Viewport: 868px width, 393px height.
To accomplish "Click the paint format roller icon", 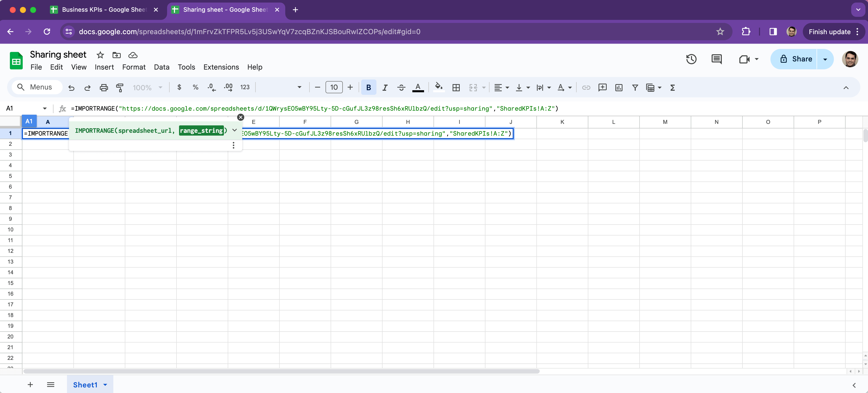I will pos(120,88).
